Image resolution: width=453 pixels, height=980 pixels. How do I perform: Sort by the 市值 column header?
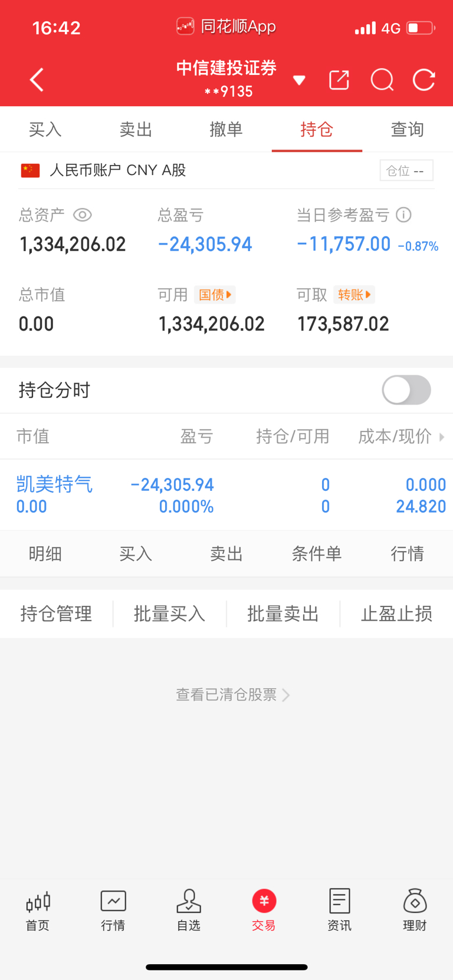pos(32,437)
